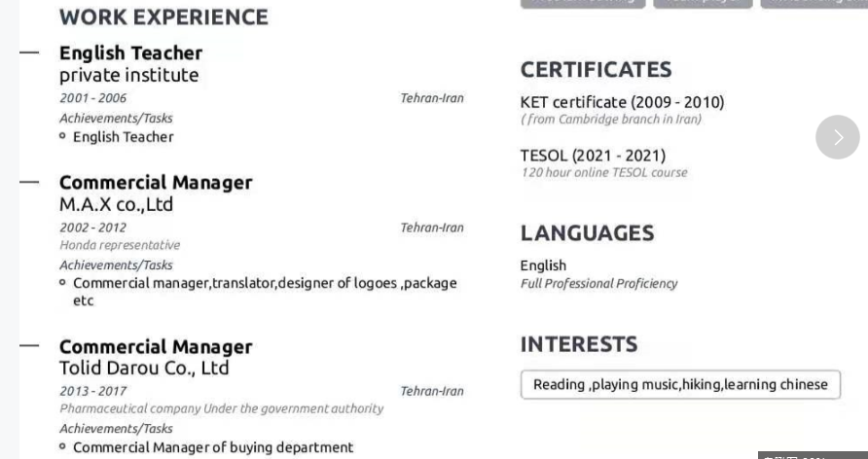
Task: Click the dash marker beside Tolid Darou job
Action: [29, 345]
